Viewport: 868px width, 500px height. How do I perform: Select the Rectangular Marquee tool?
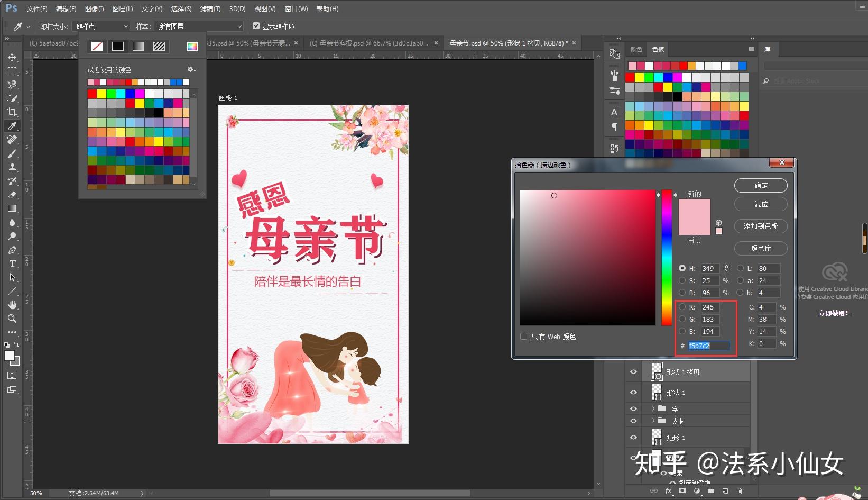[x=12, y=71]
